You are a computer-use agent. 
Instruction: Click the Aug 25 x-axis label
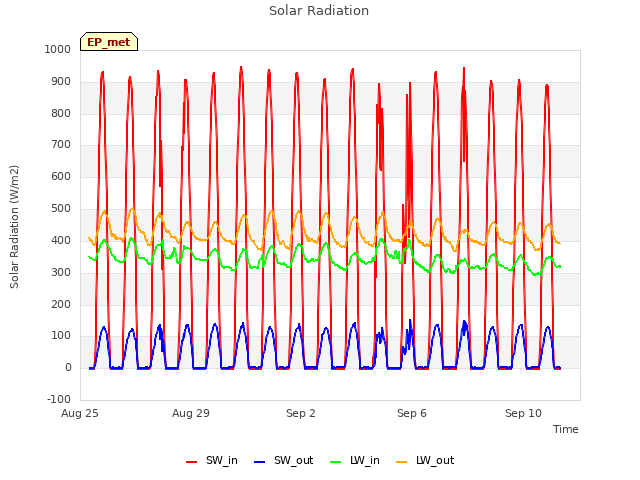coord(80,413)
